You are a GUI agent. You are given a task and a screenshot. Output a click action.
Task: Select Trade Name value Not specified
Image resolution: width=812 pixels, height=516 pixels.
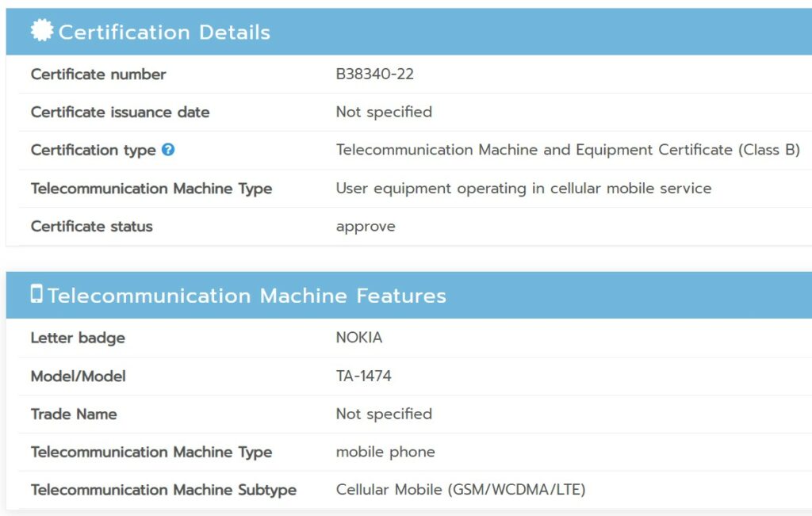[384, 414]
